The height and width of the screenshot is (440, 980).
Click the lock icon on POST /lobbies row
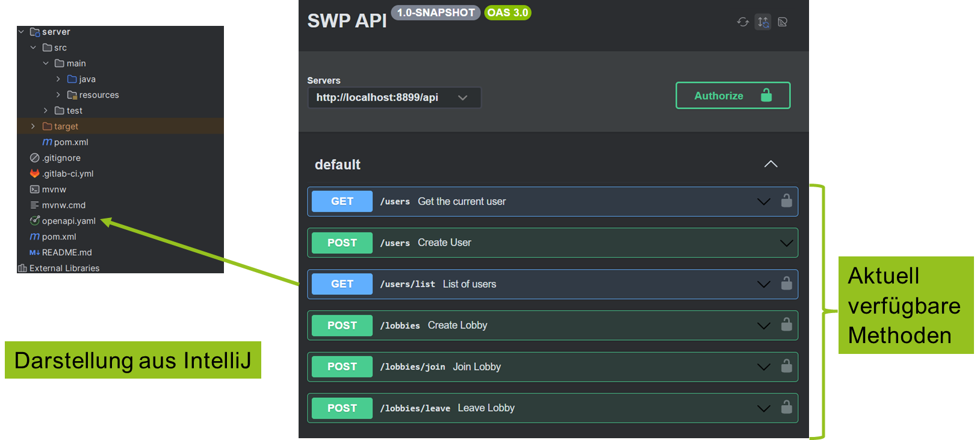point(786,325)
